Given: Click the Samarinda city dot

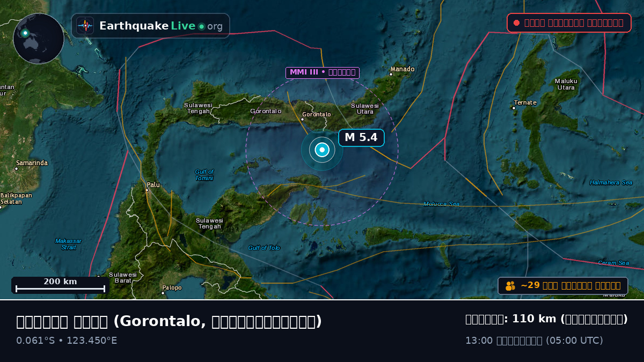Looking at the screenshot, I should 16,168.
